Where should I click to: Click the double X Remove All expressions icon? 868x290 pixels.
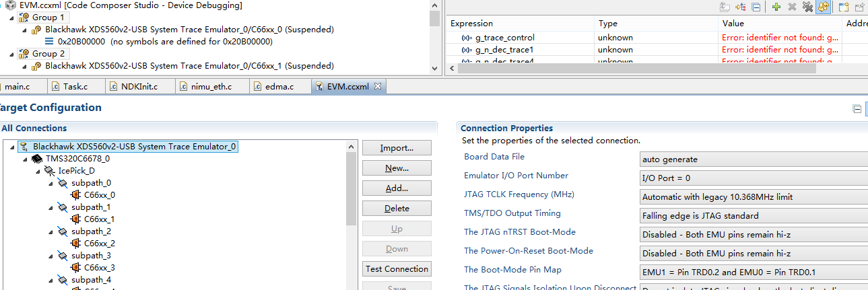pyautogui.click(x=807, y=7)
